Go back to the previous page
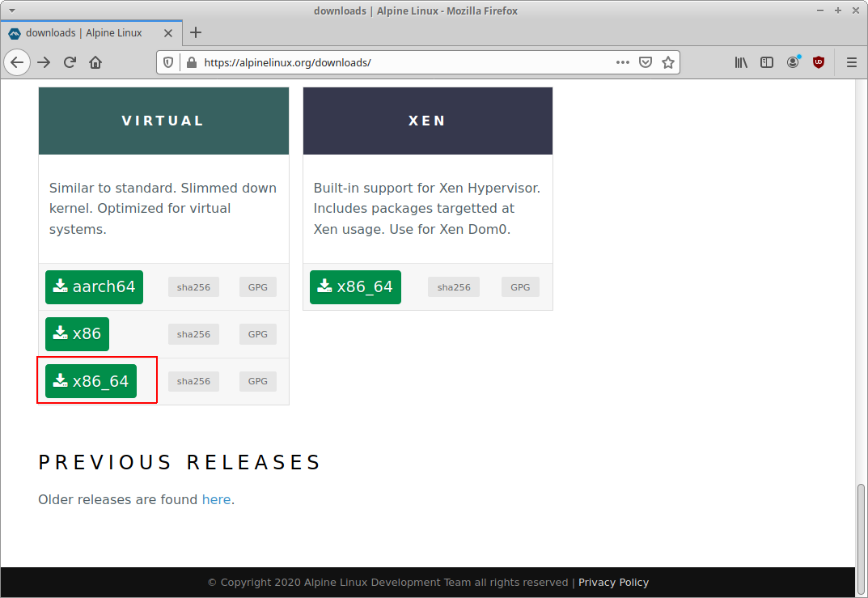The width and height of the screenshot is (868, 598). pyautogui.click(x=17, y=62)
